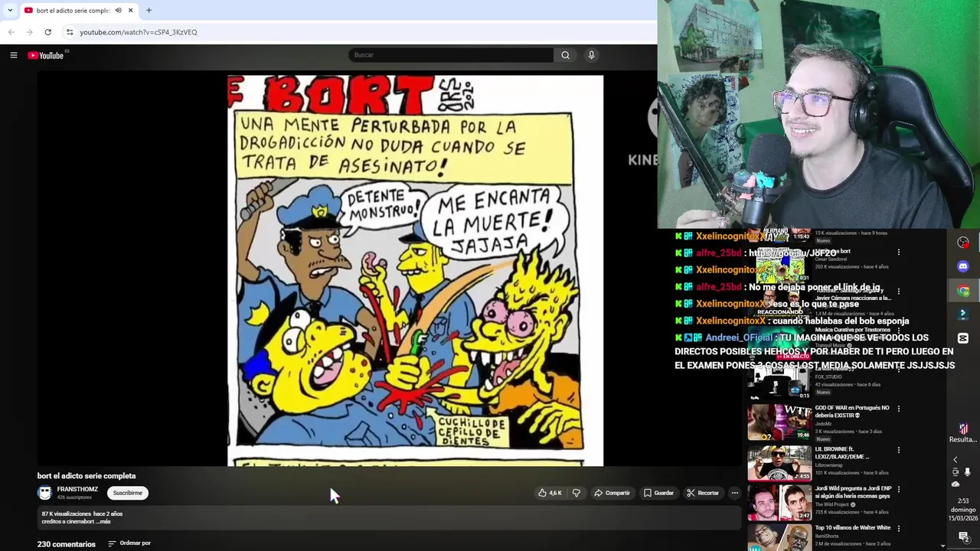This screenshot has height=551, width=980.
Task: Click the video title text
Action: tap(87, 476)
